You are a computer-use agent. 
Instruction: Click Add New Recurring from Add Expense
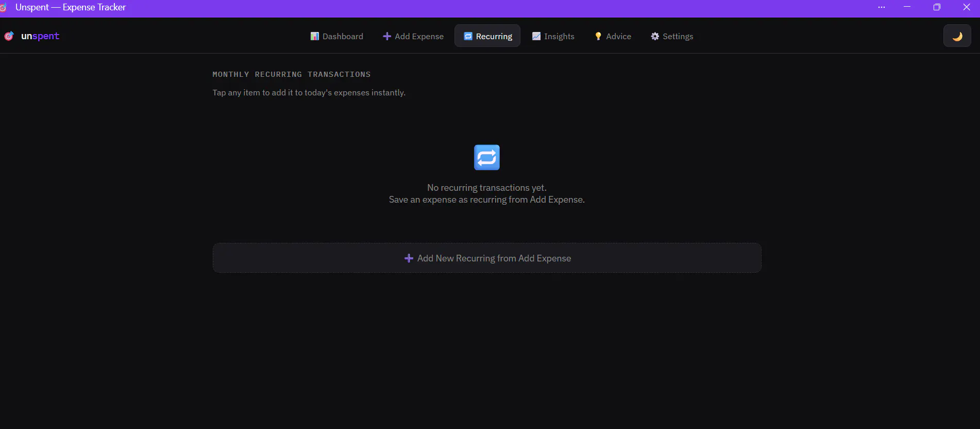pyautogui.click(x=487, y=258)
